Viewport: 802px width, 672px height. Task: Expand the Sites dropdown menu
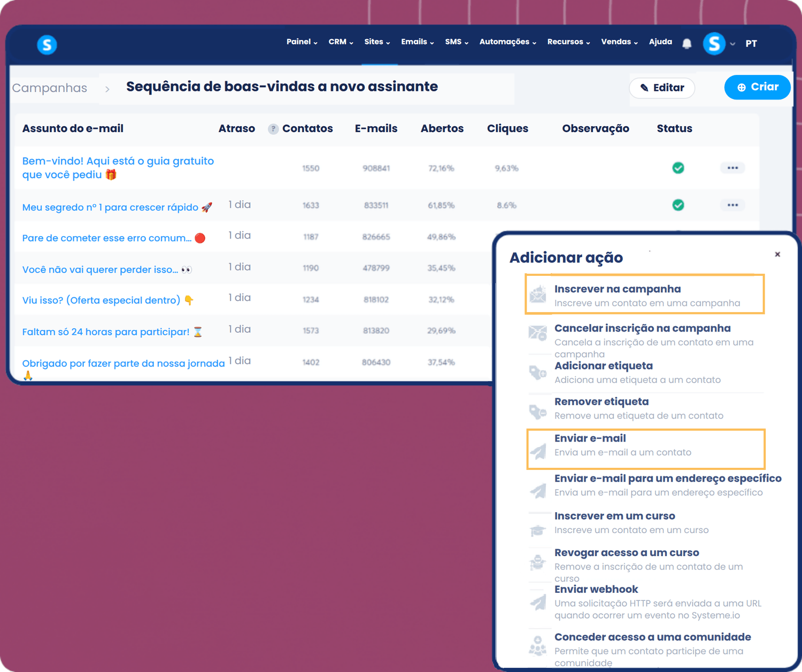tap(377, 42)
